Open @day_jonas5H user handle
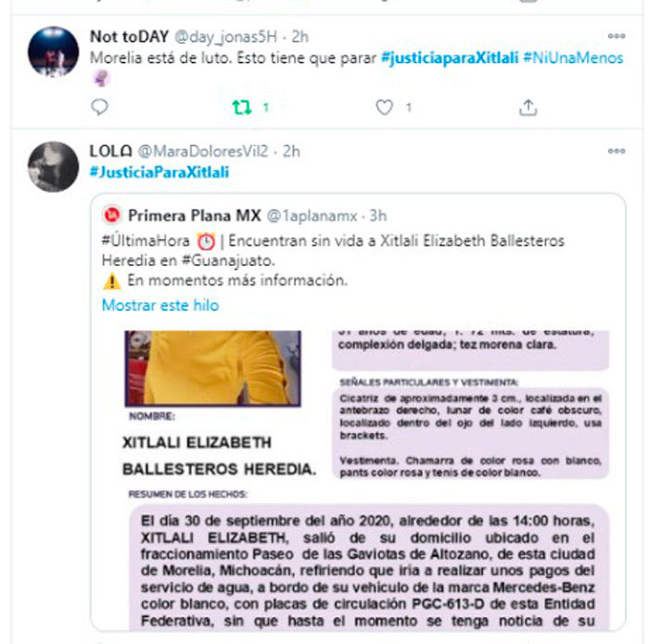The image size is (649, 644). point(225,37)
